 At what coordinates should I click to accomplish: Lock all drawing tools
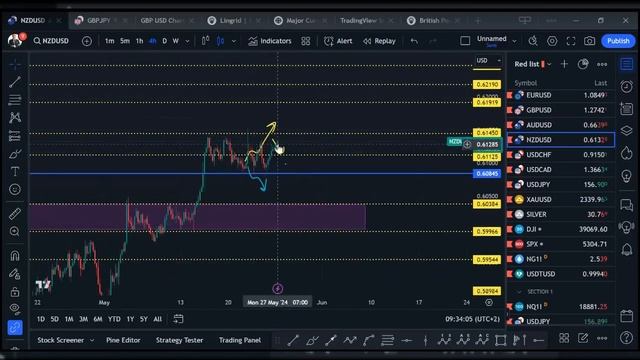(x=15, y=292)
